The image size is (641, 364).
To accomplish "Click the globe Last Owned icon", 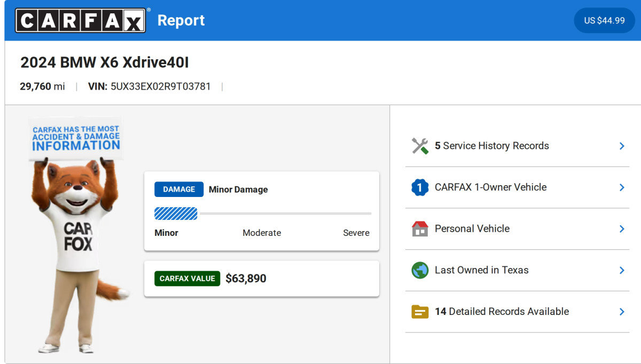I will pyautogui.click(x=420, y=270).
